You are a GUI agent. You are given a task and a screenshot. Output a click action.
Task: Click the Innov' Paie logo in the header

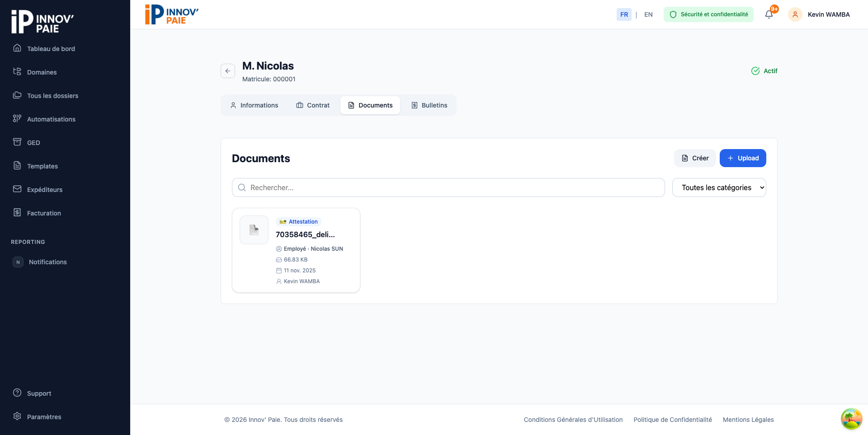(172, 14)
